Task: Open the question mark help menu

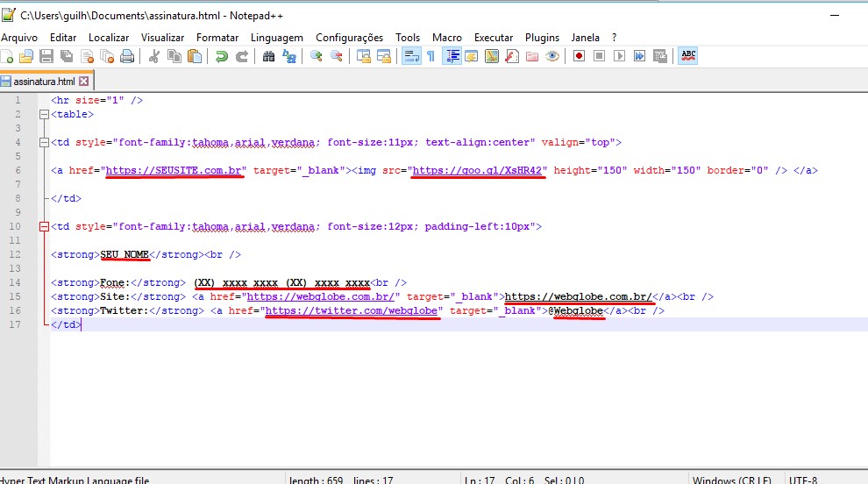Action: coord(614,38)
